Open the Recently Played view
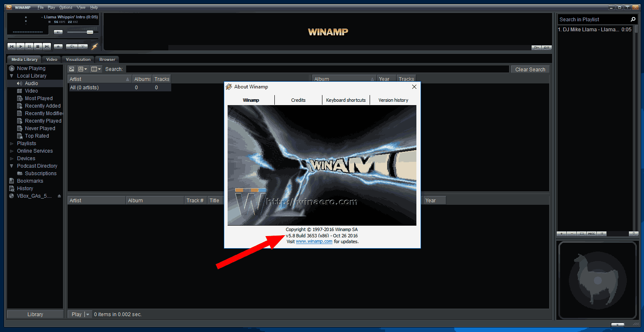This screenshot has width=644, height=332. [43, 121]
